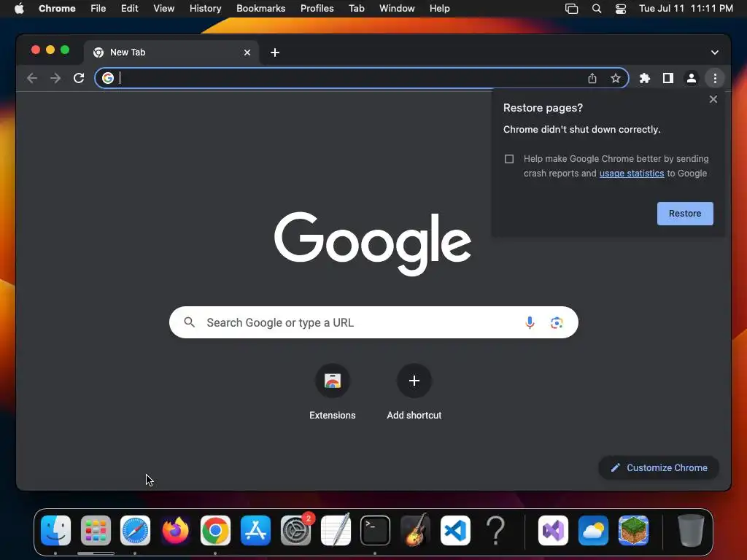Click the Stage Manager menu bar icon
The width and height of the screenshot is (747, 560).
[x=571, y=9]
